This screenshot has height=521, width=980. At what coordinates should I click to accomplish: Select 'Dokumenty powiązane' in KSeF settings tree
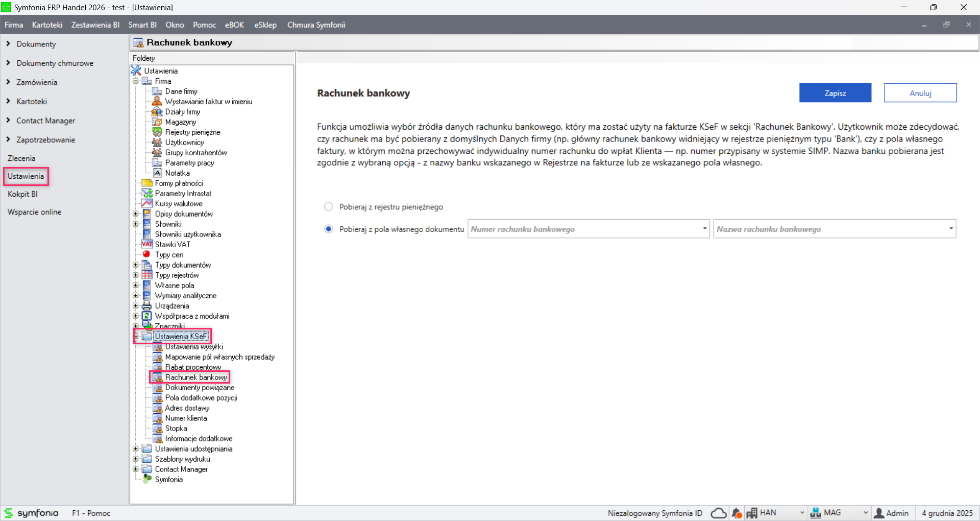tap(200, 388)
